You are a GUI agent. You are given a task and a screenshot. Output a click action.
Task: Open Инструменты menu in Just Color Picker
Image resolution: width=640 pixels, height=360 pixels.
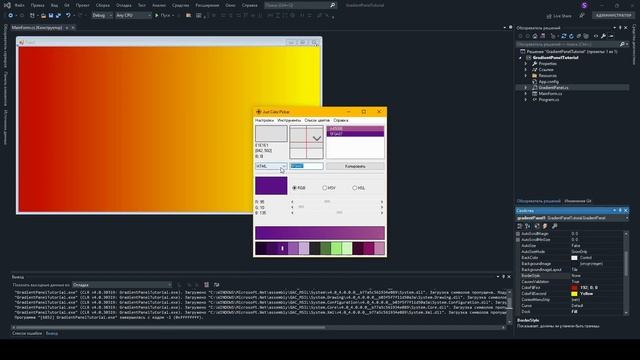pos(289,120)
